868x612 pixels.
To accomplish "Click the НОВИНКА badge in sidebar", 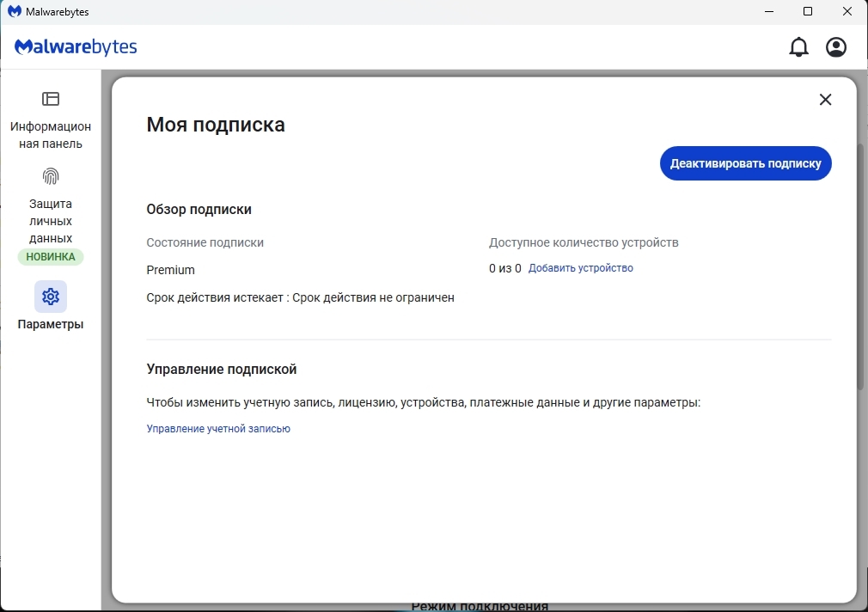I will 51,257.
